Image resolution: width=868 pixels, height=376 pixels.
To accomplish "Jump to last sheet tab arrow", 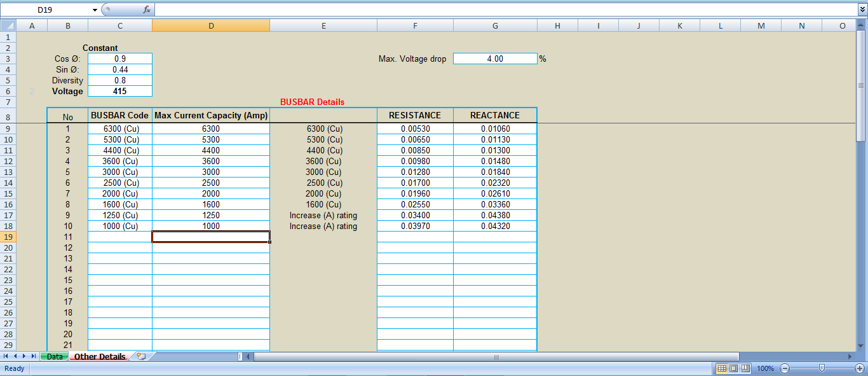I will [x=34, y=356].
